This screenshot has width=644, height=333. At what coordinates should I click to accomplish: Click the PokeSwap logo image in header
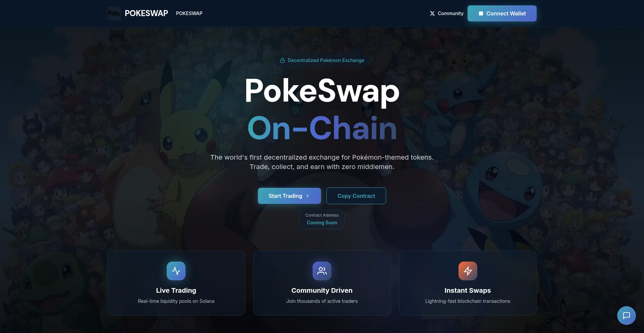click(114, 13)
